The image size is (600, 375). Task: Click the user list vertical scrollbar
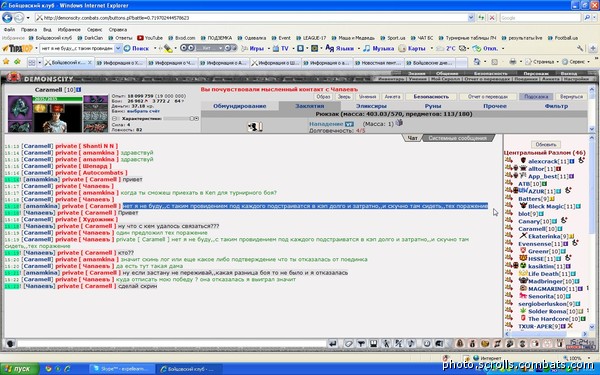592,233
